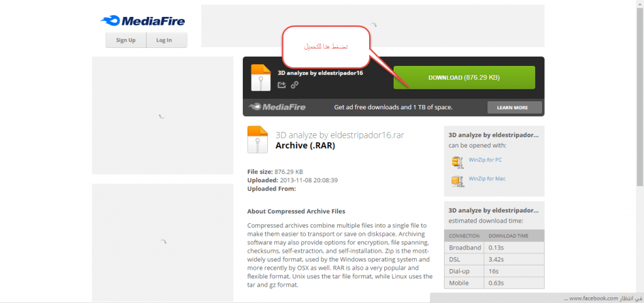The height and width of the screenshot is (303, 644).
Task: Click 'Get ad free downloads and 1 TB of space' text
Action: [x=393, y=107]
